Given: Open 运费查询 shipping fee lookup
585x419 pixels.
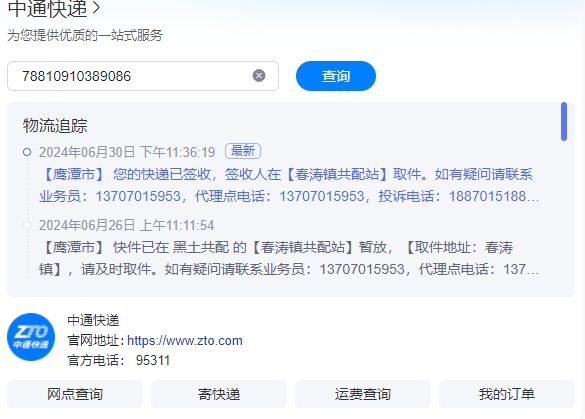Looking at the screenshot, I should pyautogui.click(x=363, y=394).
